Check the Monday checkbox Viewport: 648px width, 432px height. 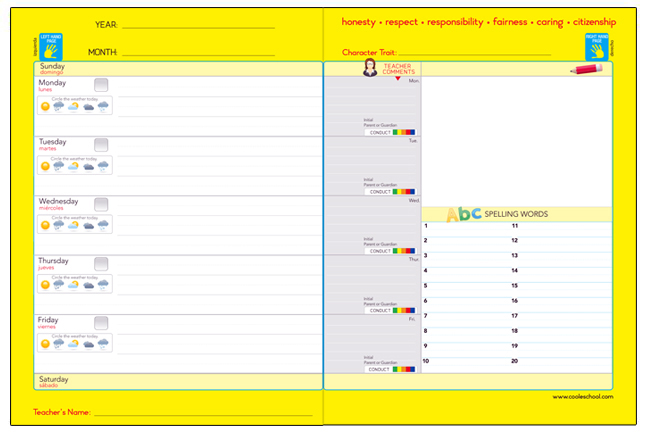pos(101,87)
